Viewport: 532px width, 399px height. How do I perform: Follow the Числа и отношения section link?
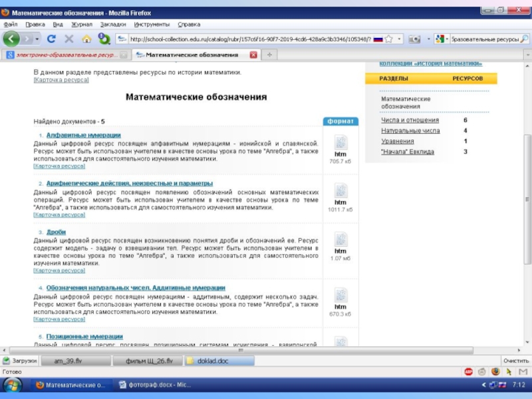[x=410, y=120]
